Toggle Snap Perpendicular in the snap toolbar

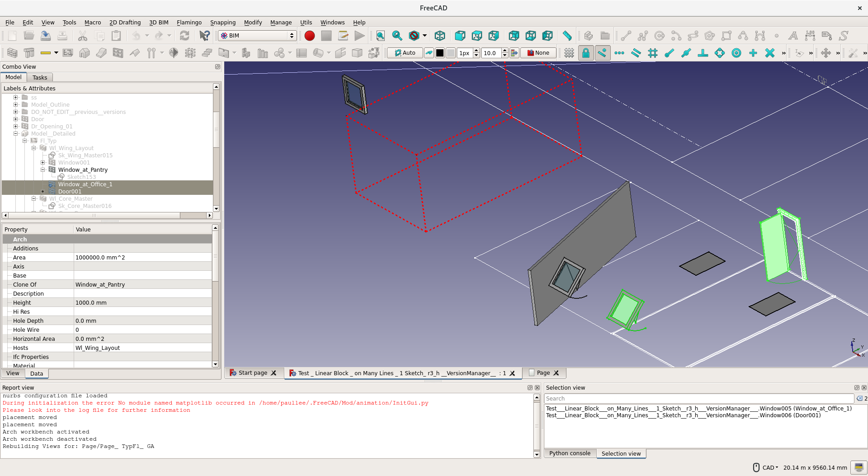click(x=703, y=53)
